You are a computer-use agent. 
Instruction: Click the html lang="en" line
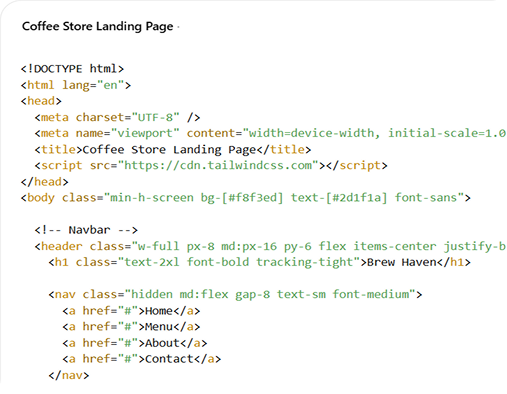76,85
